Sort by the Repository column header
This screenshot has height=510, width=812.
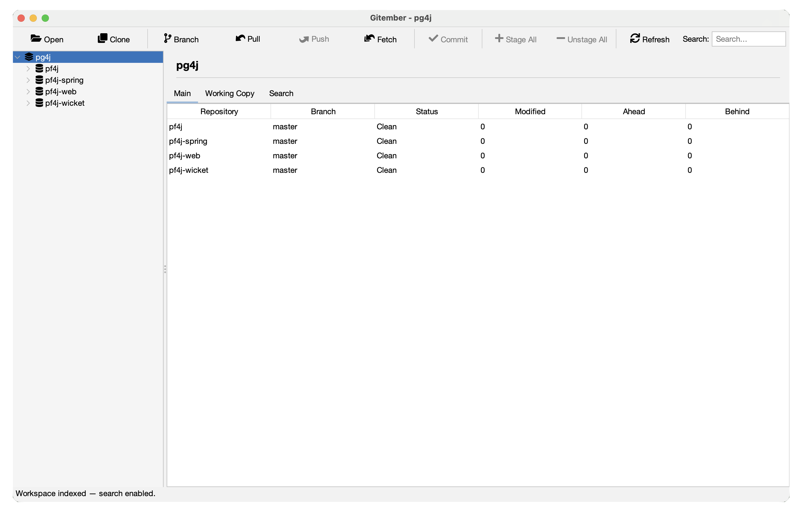point(219,111)
